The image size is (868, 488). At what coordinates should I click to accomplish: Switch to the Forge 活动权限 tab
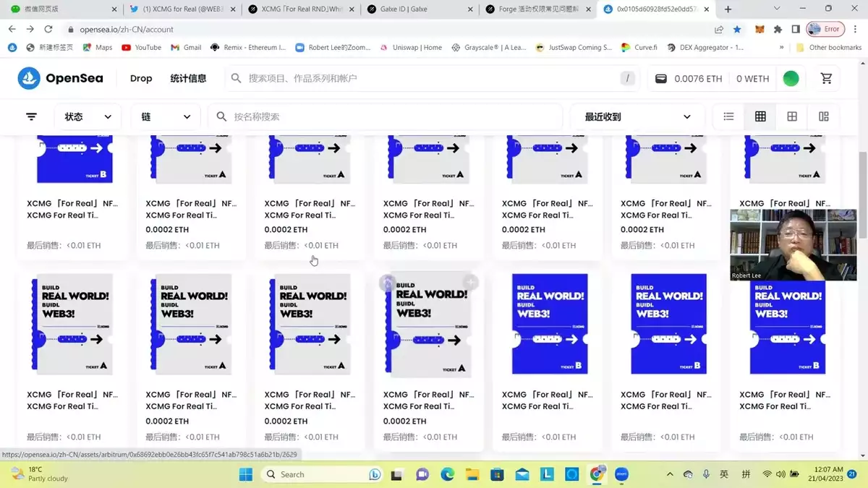[537, 9]
